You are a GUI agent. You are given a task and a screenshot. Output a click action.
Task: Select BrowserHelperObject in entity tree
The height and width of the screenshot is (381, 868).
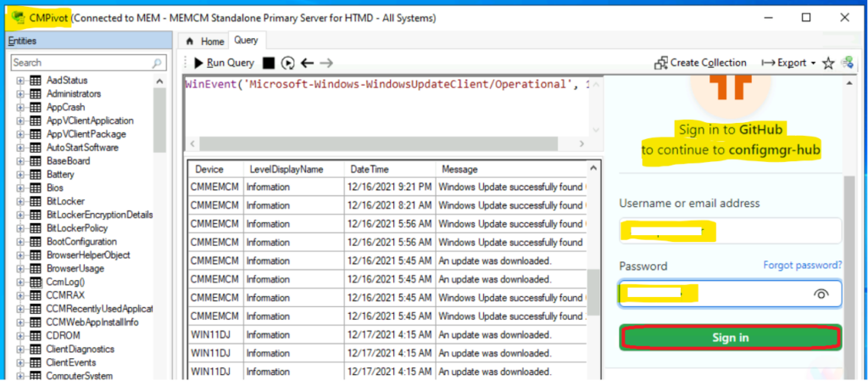tap(88, 255)
